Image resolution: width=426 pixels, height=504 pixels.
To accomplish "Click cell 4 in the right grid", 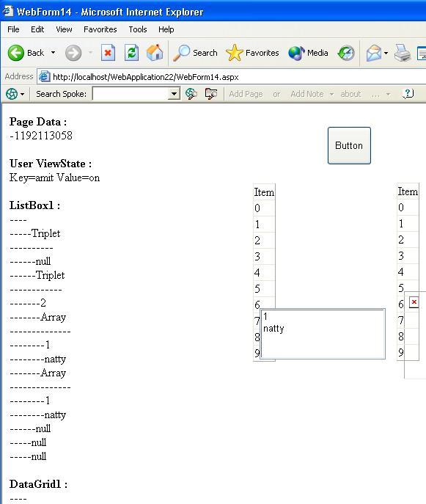I will [408, 272].
